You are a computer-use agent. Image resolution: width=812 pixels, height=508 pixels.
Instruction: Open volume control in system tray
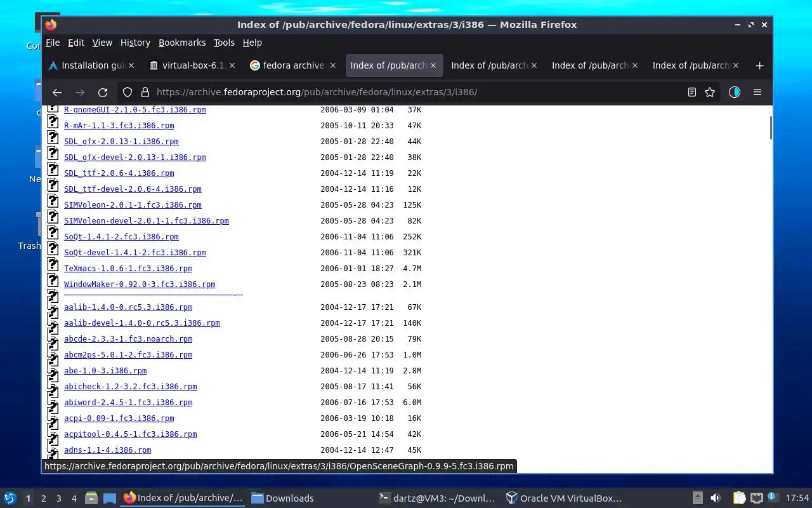coord(716,498)
